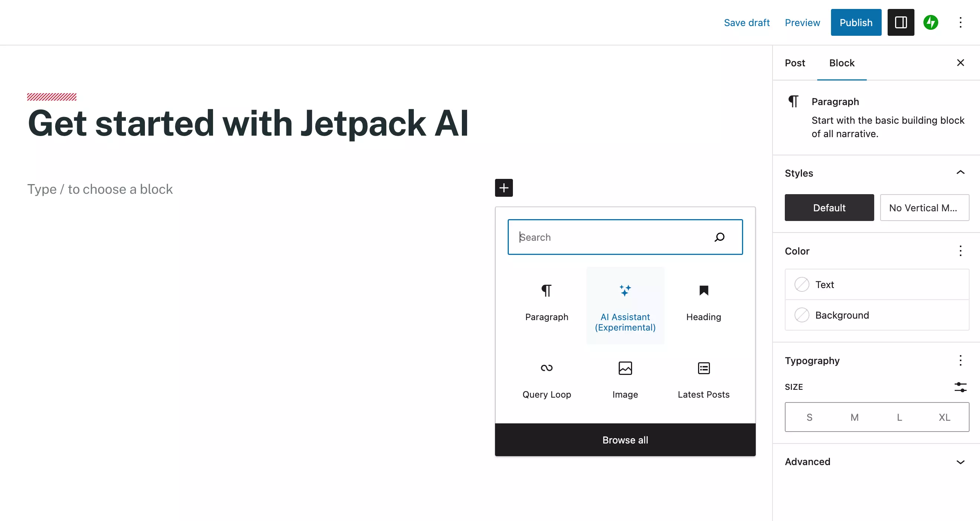Click the empty paragraph placeholder

[100, 189]
